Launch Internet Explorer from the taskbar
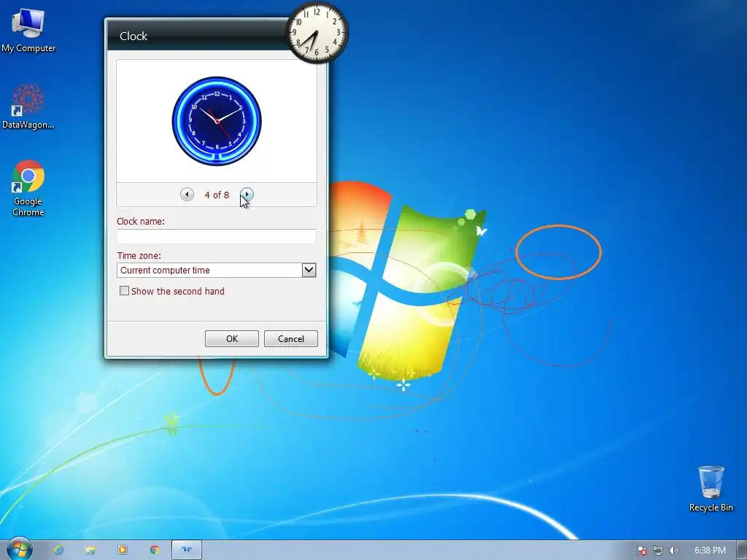This screenshot has width=747, height=560. (58, 550)
